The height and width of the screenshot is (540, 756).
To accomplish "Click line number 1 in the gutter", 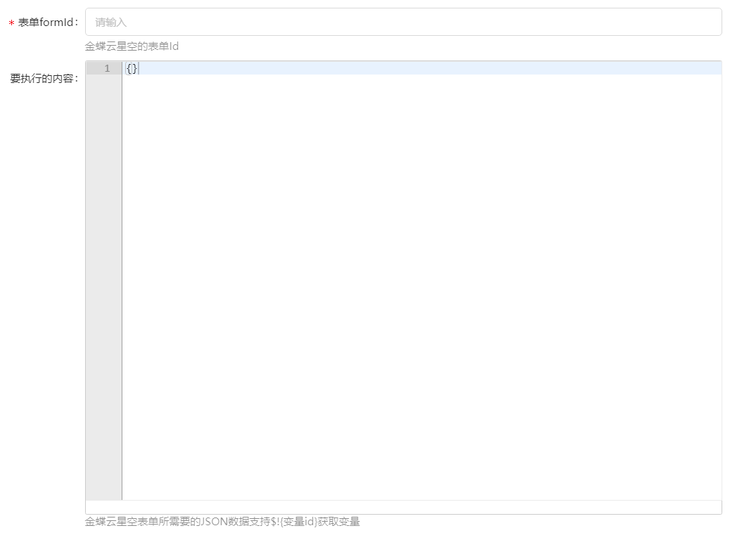I will (x=107, y=68).
